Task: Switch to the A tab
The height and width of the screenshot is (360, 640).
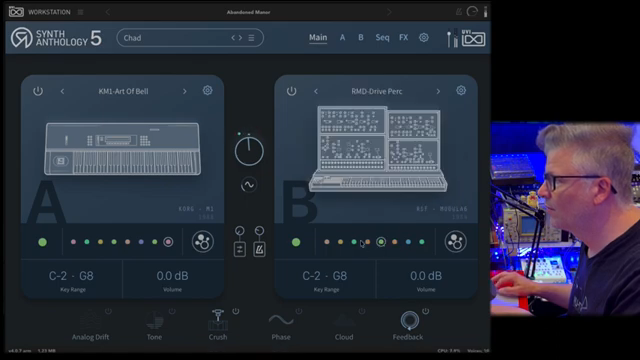Action: (342, 38)
